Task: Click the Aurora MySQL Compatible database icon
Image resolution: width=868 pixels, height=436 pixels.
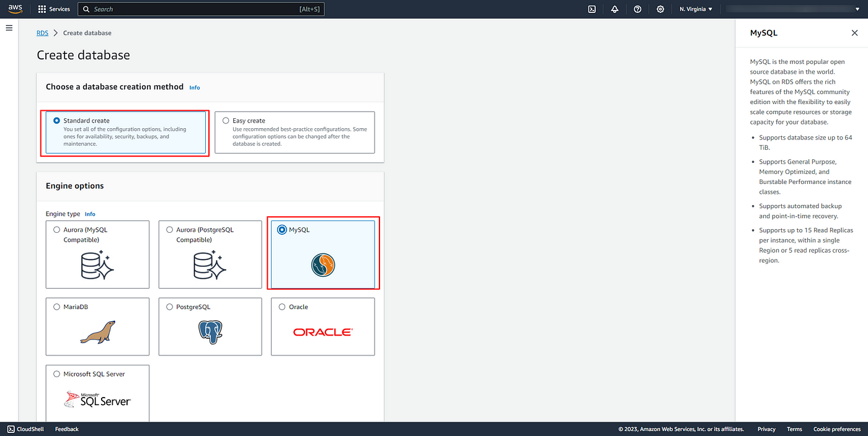Action: (97, 265)
